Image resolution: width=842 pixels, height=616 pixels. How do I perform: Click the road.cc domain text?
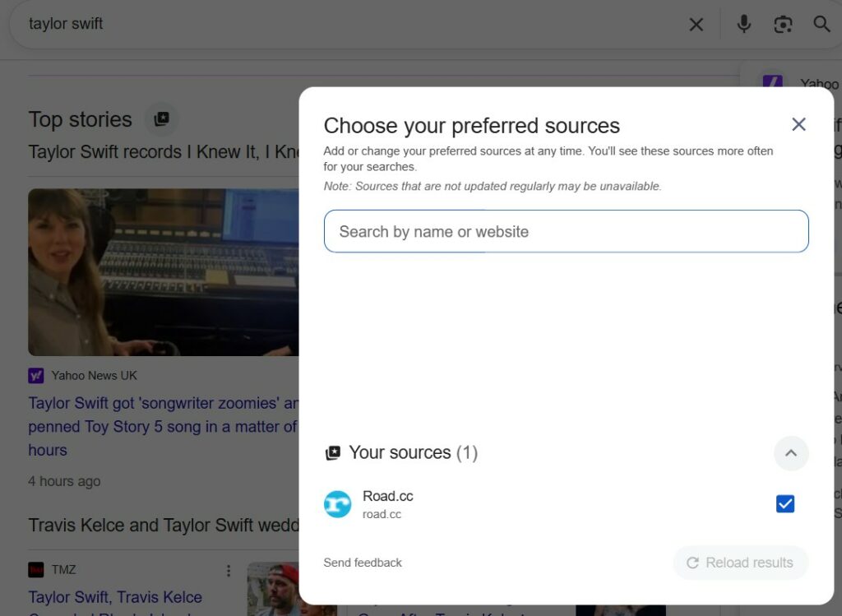pos(382,514)
